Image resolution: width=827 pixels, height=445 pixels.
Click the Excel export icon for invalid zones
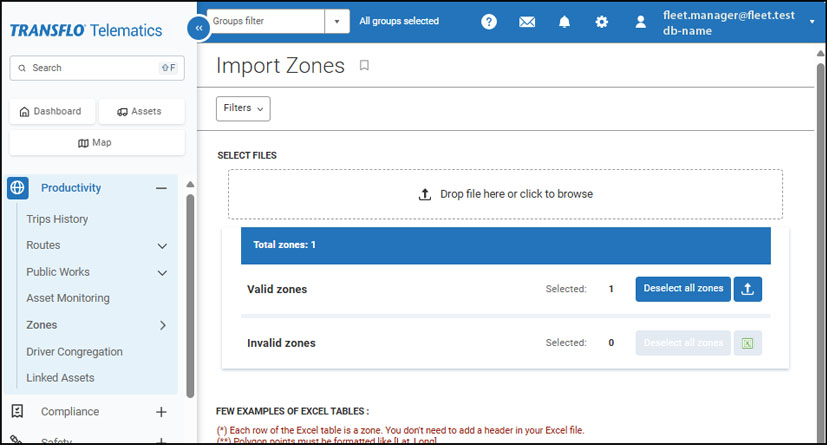748,343
